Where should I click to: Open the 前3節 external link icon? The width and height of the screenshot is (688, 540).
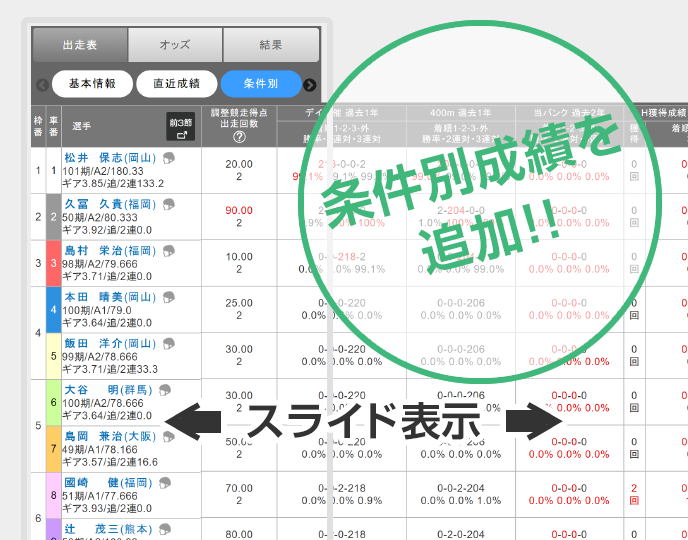pos(181,126)
